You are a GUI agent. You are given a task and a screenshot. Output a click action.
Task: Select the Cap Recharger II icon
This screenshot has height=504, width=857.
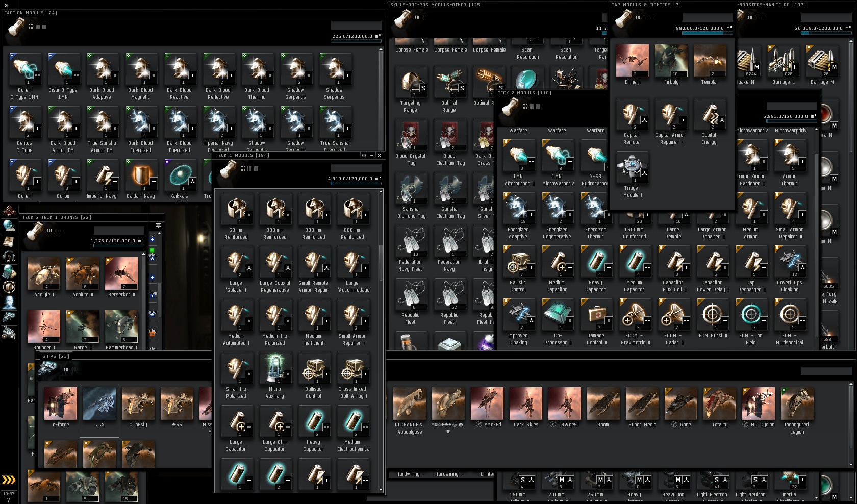pyautogui.click(x=751, y=262)
